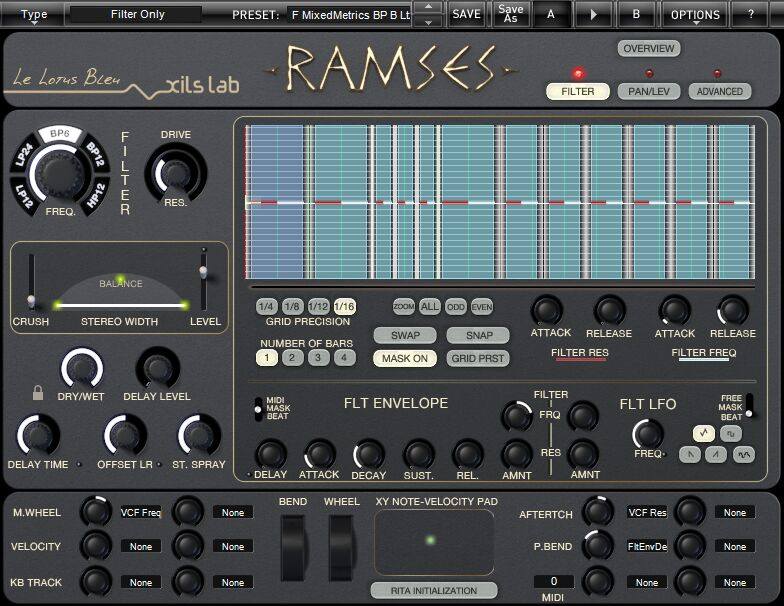Step to next preset with down arrow
Viewport: 784px width, 606px height.
coord(428,22)
